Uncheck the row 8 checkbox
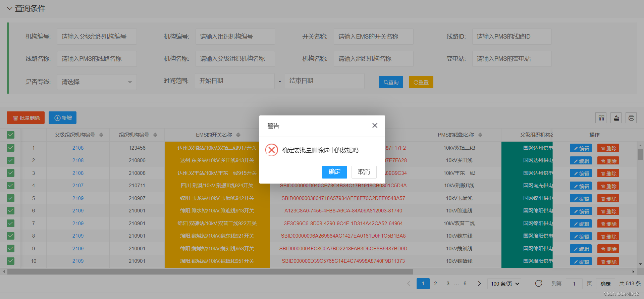The height and width of the screenshot is (299, 644). [10, 236]
